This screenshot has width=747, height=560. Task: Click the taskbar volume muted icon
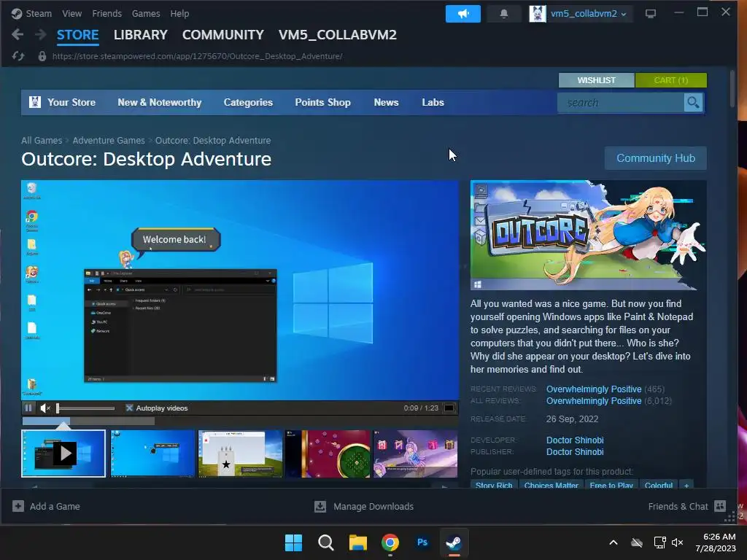tap(678, 542)
